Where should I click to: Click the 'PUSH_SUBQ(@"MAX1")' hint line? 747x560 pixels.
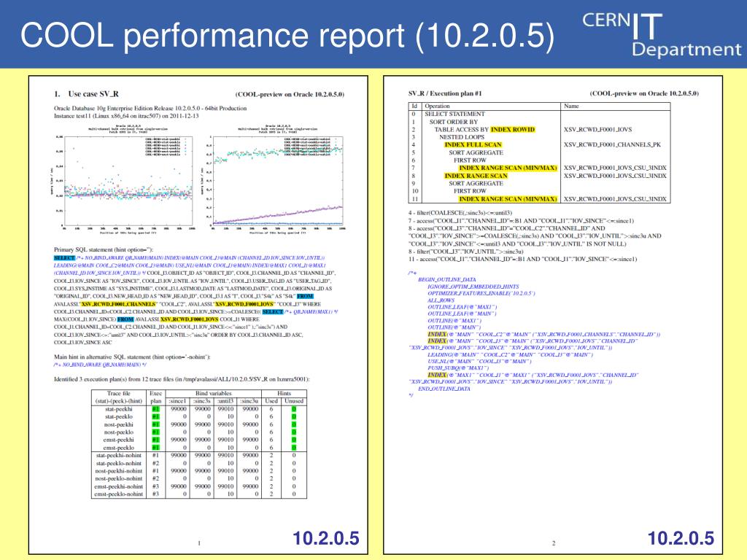(458, 368)
